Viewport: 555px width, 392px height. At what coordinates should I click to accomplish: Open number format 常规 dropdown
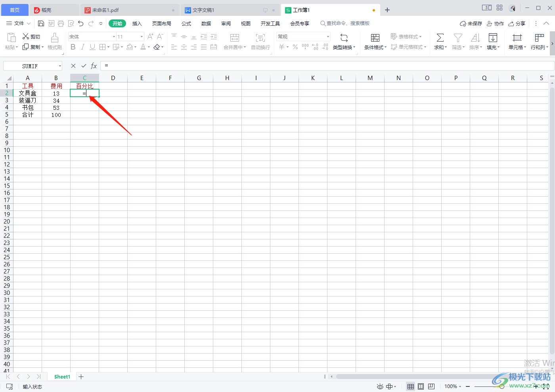click(x=328, y=36)
